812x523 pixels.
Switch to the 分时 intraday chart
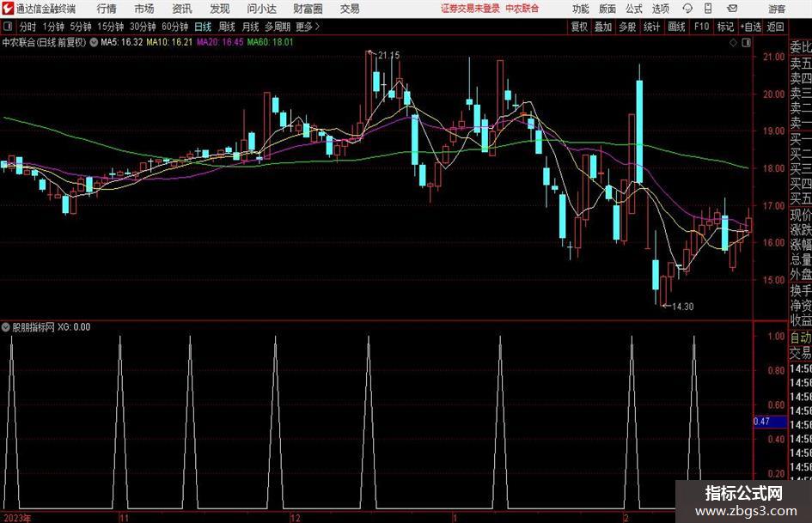click(x=28, y=27)
